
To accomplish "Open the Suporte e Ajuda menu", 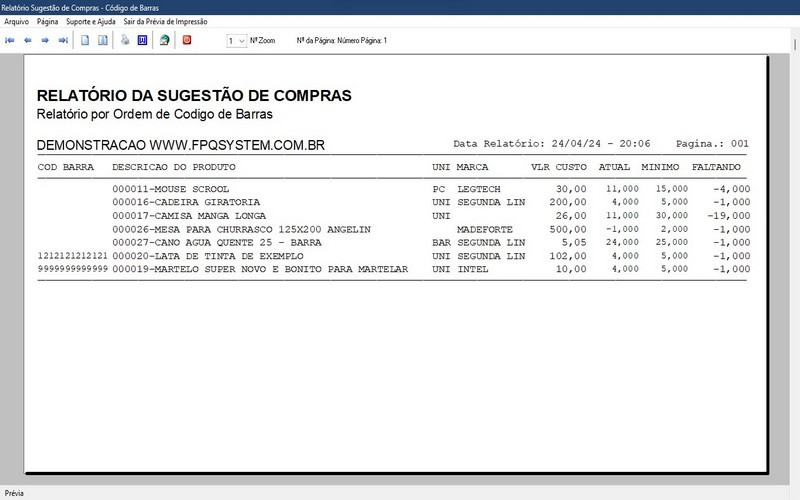I will click(x=91, y=21).
